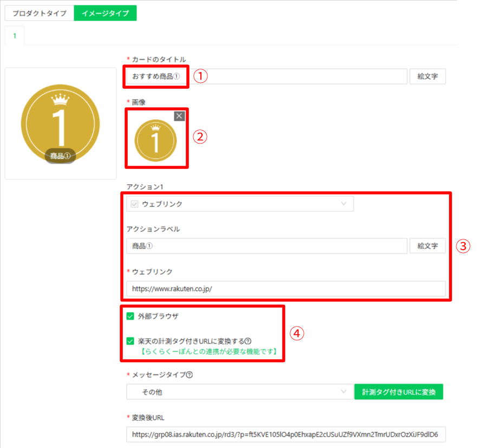The width and height of the screenshot is (490, 448).
Task: Select the uploaded gold medal image thumbnail
Action: tap(155, 140)
